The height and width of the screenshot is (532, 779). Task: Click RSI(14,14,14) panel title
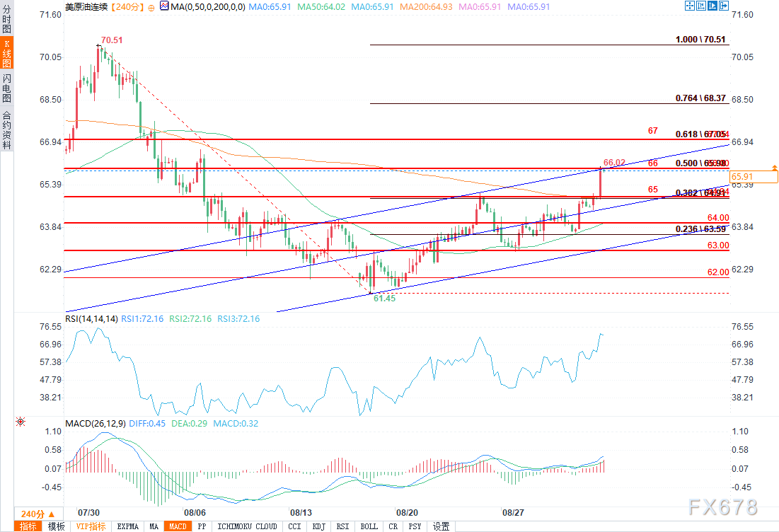tap(91, 319)
